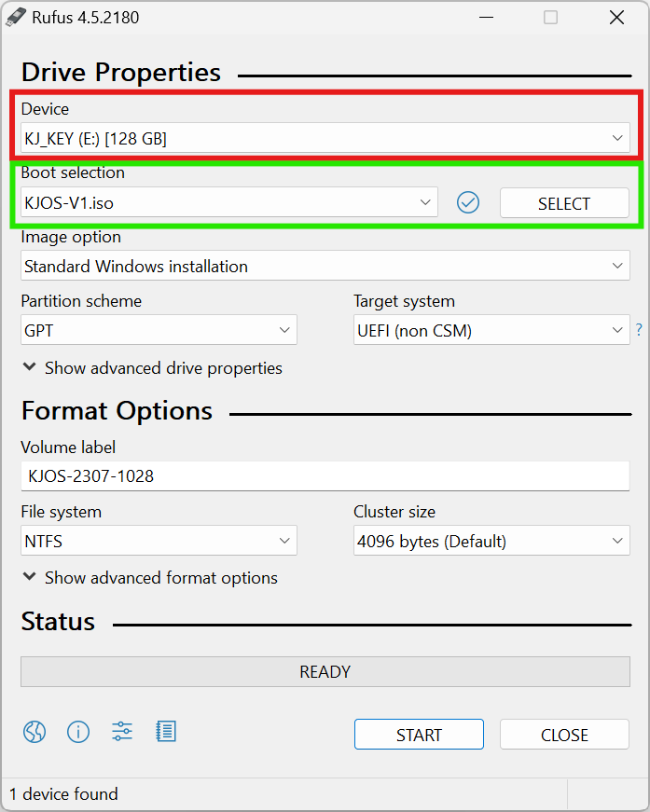Open the language globe icon
The image size is (650, 812).
point(35,732)
